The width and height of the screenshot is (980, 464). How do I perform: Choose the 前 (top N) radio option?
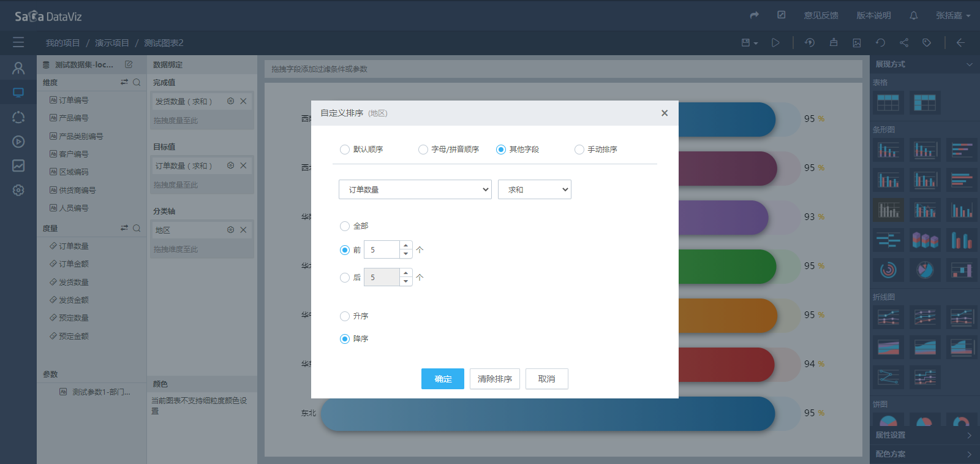tap(345, 250)
